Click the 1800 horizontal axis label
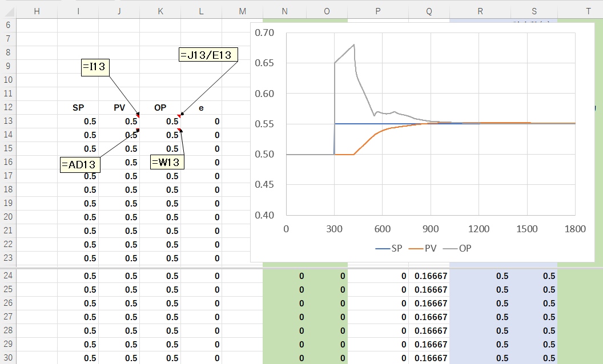 574,229
